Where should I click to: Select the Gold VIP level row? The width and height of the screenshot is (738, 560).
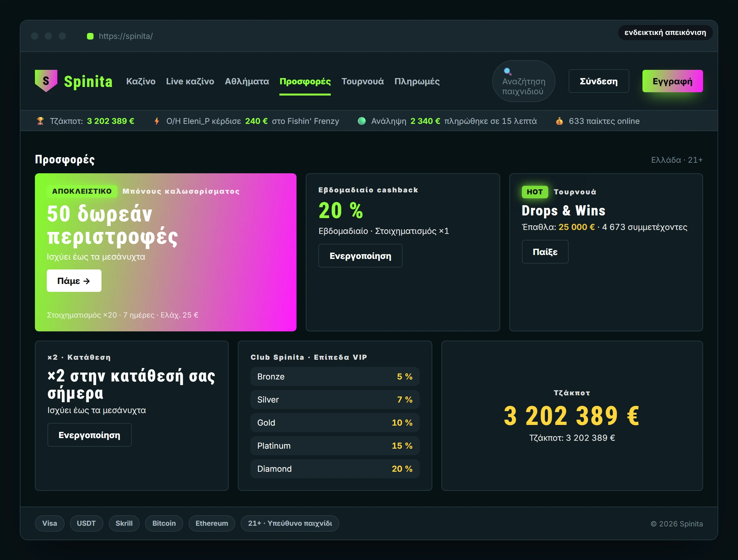click(335, 423)
